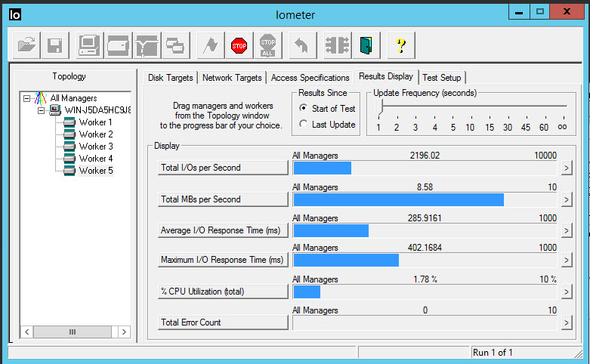Select Worker 1 label in topology

coord(96,122)
